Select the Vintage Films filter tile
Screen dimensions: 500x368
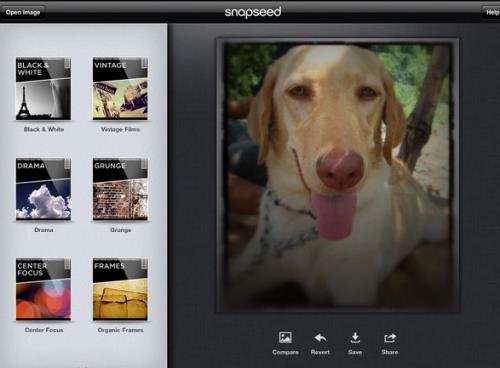click(x=120, y=88)
